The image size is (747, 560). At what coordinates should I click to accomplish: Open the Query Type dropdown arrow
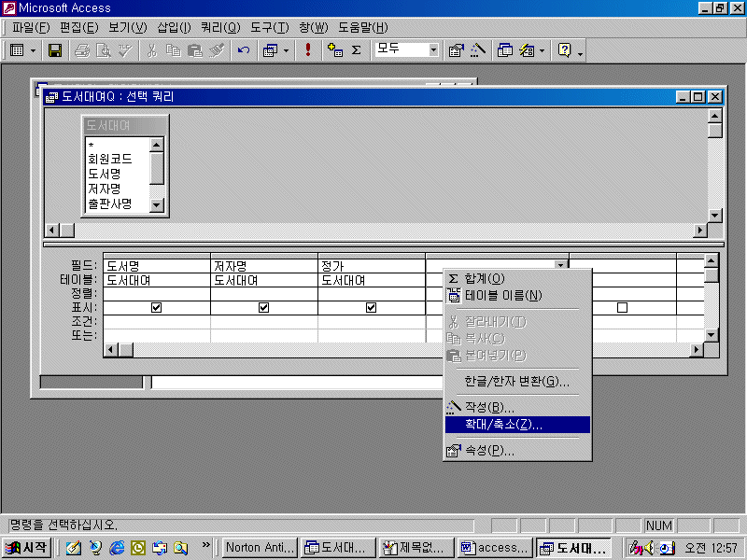[x=286, y=50]
